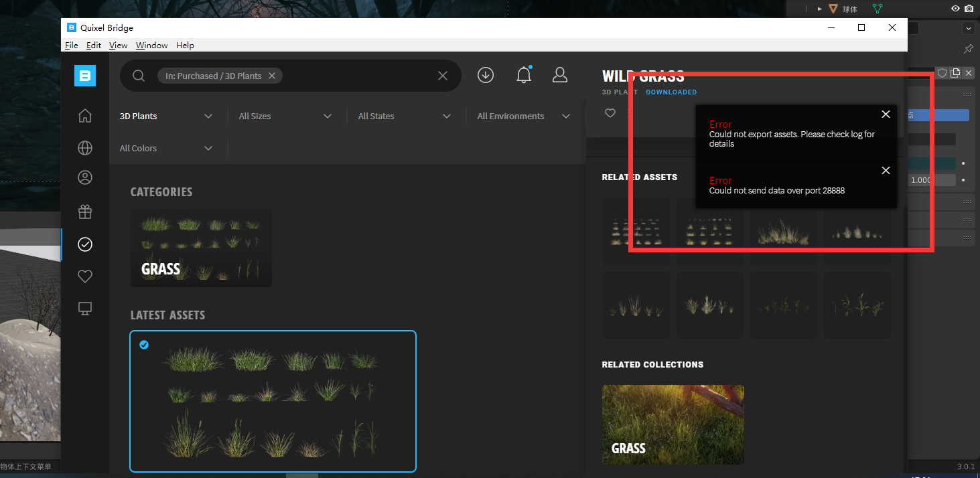Toggle viewport visibility eye for 球体
This screenshot has height=478, width=980.
956,9
